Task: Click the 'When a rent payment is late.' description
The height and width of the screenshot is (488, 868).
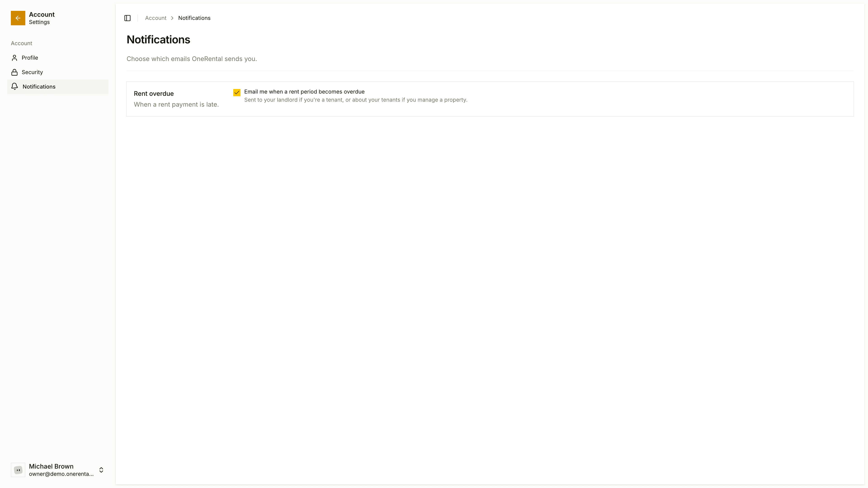Action: (x=176, y=105)
